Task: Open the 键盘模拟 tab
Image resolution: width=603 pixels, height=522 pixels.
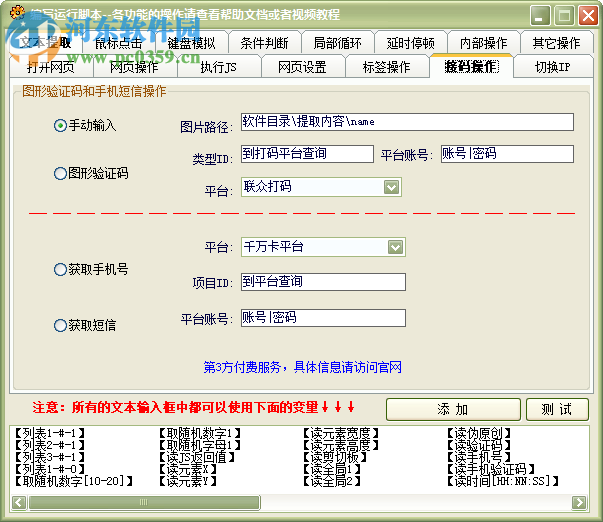Action: coord(192,43)
